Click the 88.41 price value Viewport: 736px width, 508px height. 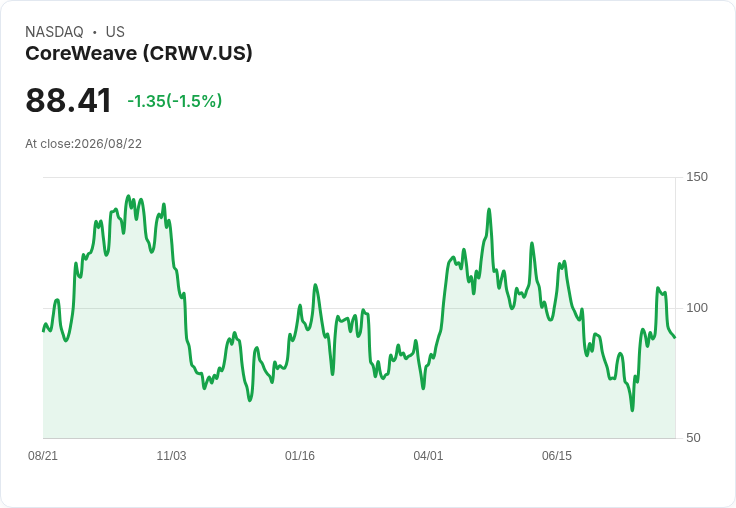point(69,100)
